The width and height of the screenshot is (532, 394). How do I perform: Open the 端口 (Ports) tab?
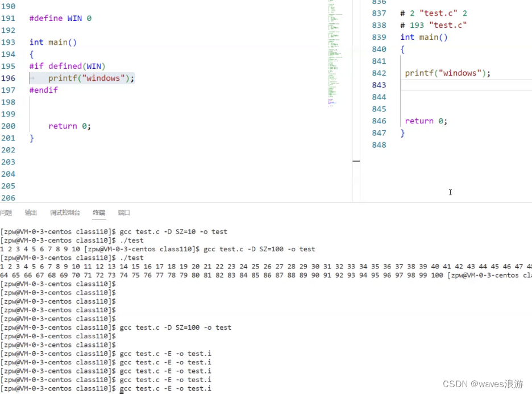tap(124, 213)
